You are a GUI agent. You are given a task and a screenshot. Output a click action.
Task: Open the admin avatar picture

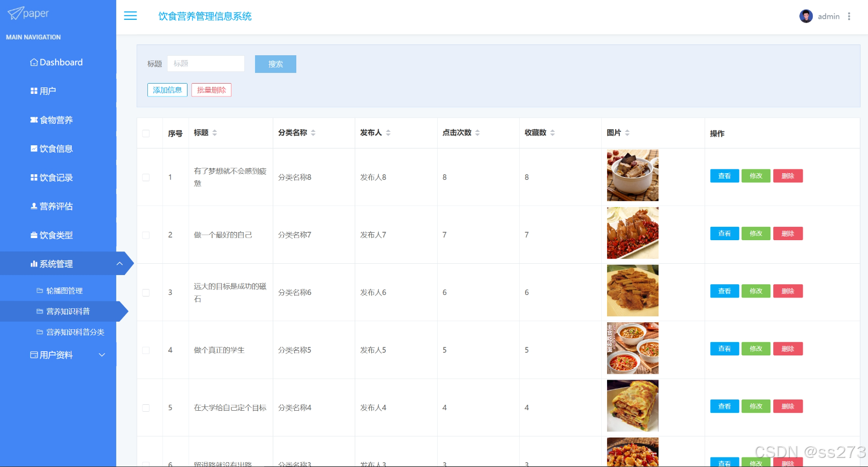pyautogui.click(x=806, y=16)
